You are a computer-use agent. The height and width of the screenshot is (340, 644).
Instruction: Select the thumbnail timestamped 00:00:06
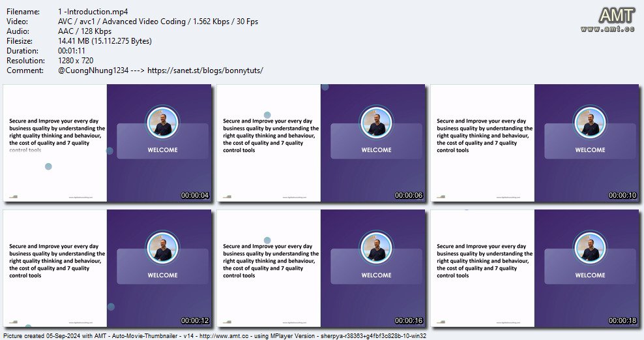pyautogui.click(x=321, y=143)
